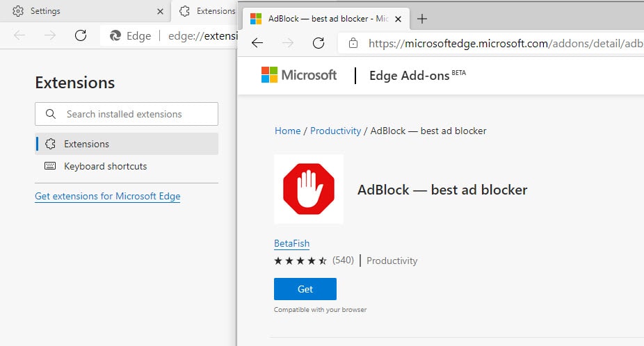Follow the Home breadcrumb link
Image resolution: width=644 pixels, height=346 pixels.
click(x=287, y=131)
